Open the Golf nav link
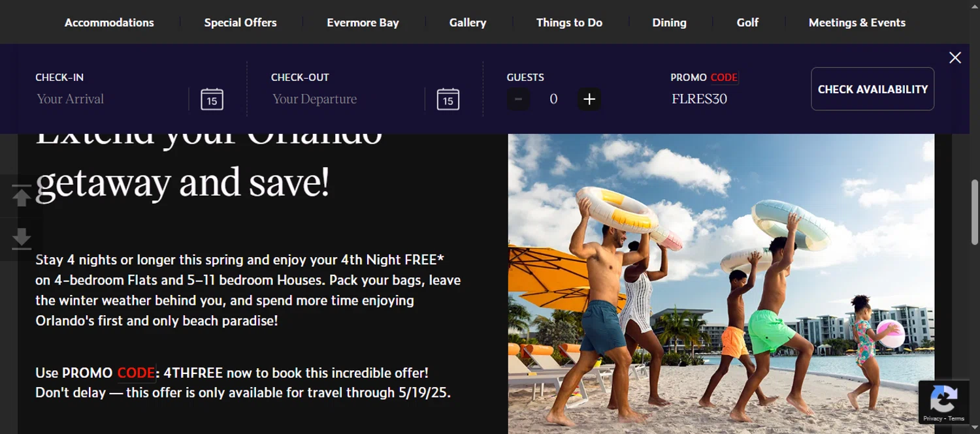The width and height of the screenshot is (980, 434). pyautogui.click(x=747, y=22)
